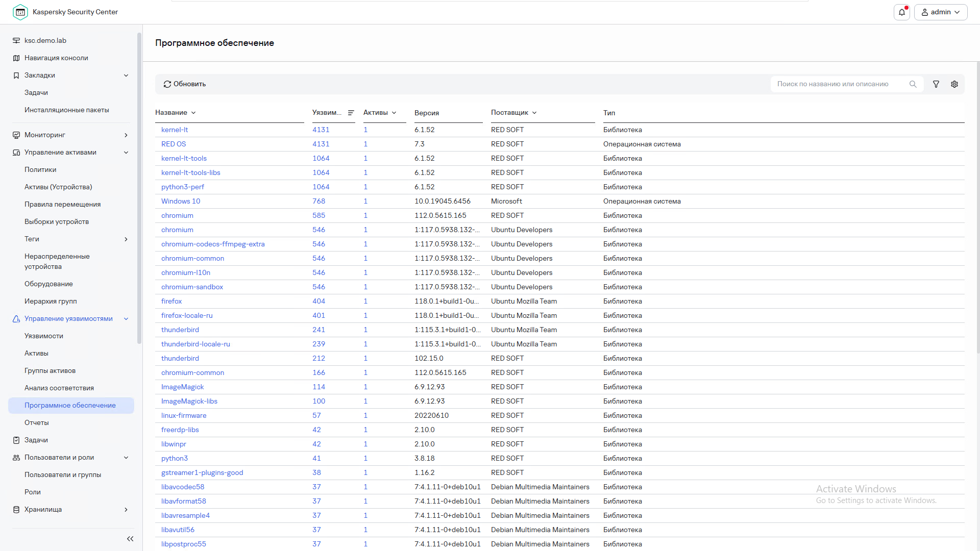This screenshot has width=980, height=551.
Task: Go to Группы активов
Action: [50, 371]
